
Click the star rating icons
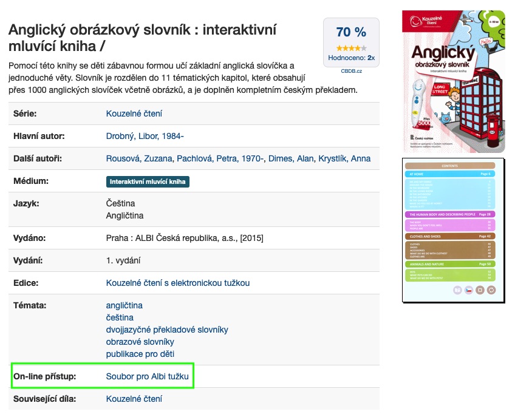(x=351, y=48)
